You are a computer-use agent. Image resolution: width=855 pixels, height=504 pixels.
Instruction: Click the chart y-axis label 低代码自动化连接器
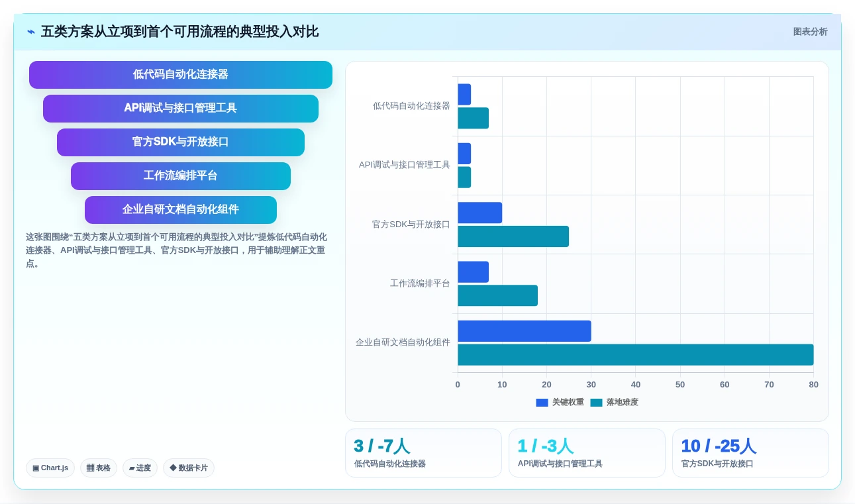(x=411, y=106)
